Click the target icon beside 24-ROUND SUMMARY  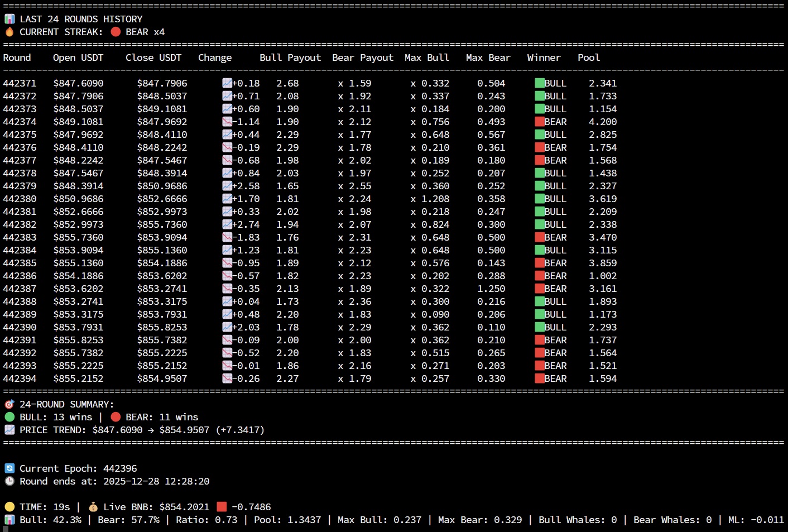coord(9,404)
